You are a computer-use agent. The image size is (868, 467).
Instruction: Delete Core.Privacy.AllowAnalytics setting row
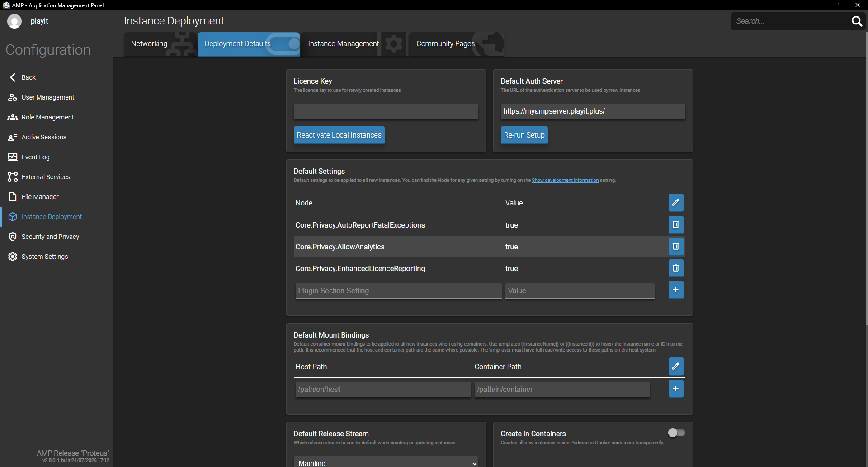click(676, 247)
